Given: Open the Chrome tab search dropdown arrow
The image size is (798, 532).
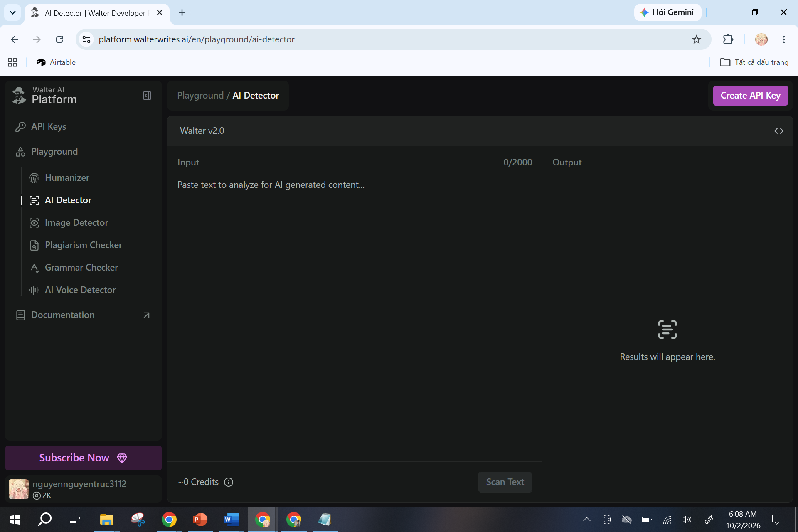Looking at the screenshot, I should [x=12, y=12].
